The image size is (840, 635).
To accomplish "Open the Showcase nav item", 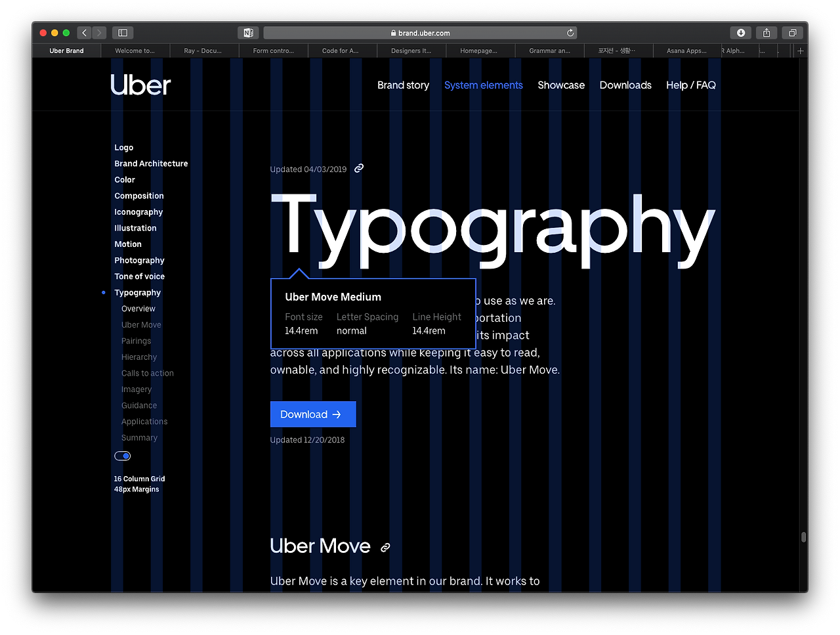I will (x=561, y=85).
